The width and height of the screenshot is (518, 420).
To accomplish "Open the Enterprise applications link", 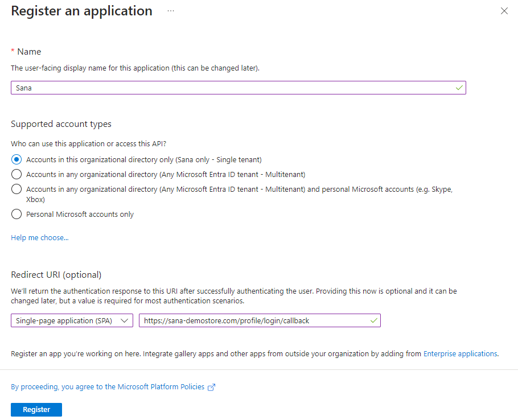I will click(x=460, y=353).
